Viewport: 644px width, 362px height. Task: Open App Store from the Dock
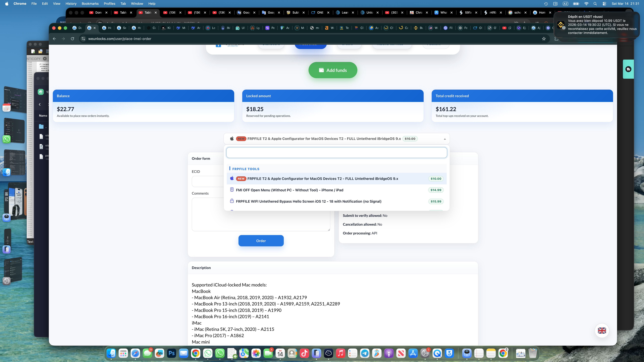point(413,353)
